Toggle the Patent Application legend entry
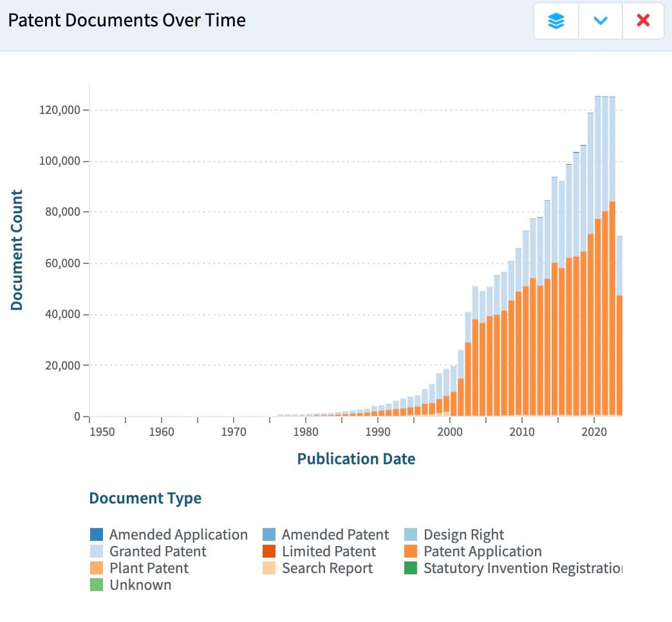Viewport: 672px width, 622px height. point(482,551)
